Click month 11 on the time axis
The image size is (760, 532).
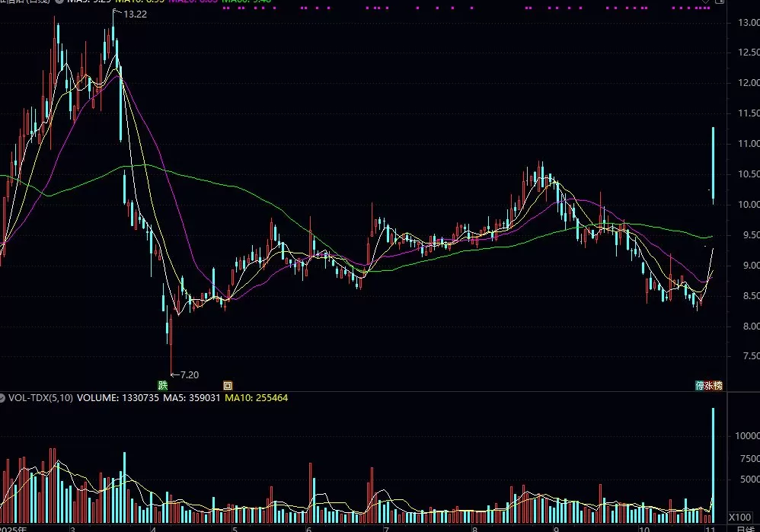710,527
